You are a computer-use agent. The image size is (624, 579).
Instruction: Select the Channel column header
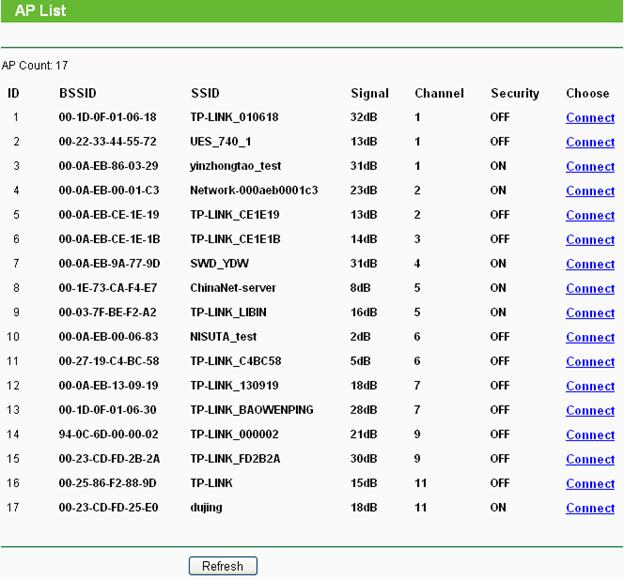(439, 93)
